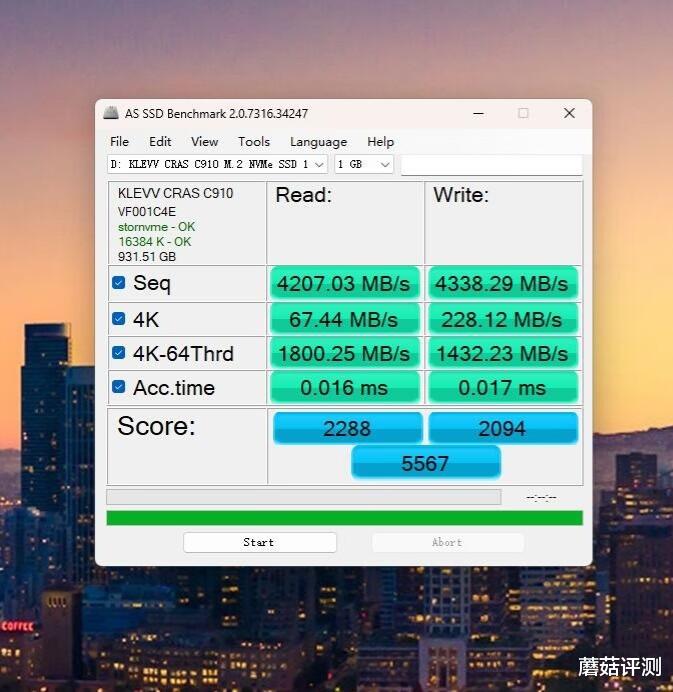This screenshot has height=692, width=673.
Task: Open the Language menu
Action: tap(318, 142)
